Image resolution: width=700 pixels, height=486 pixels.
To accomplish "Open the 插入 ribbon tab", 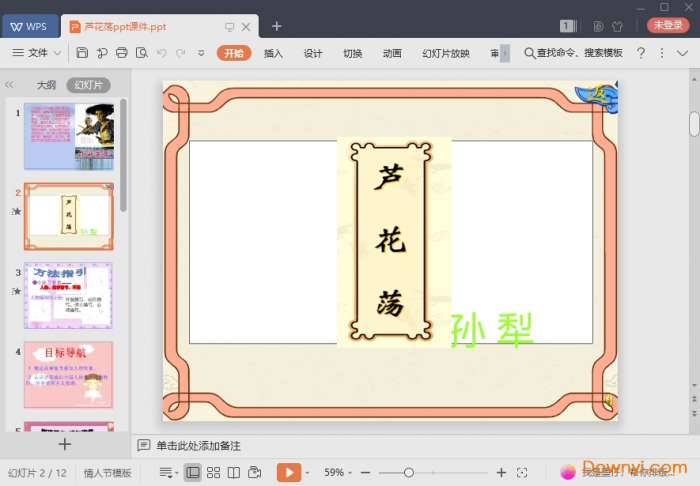I will tap(273, 53).
